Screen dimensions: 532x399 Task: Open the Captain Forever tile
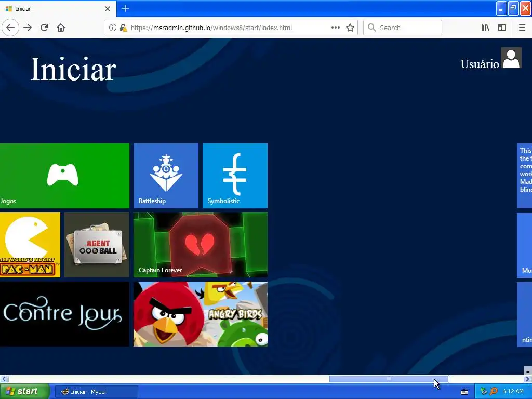click(201, 245)
